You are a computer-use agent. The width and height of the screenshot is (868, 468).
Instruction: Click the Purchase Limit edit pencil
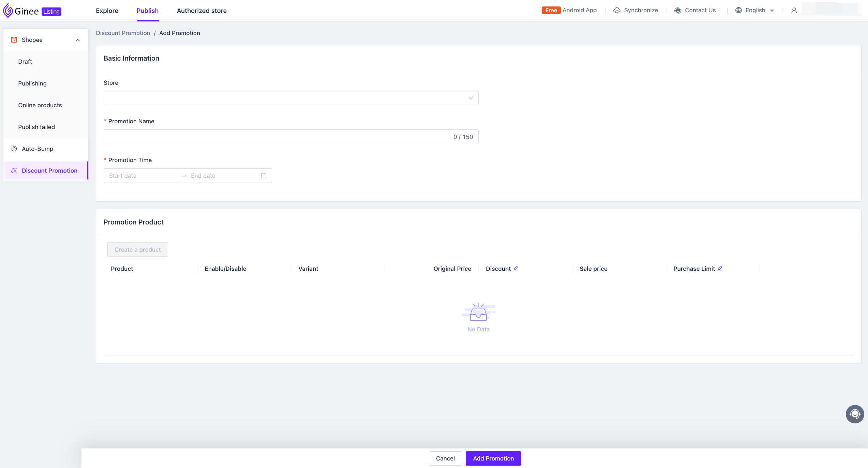point(720,268)
